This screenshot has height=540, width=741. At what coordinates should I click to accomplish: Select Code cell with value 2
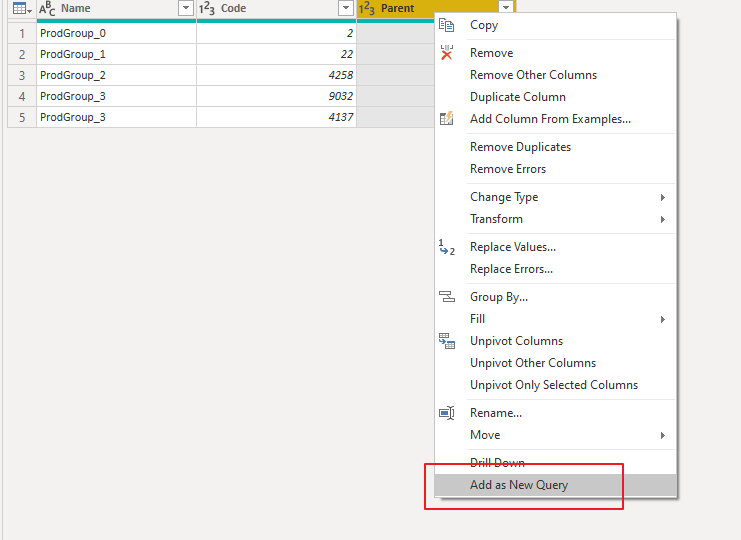(x=276, y=33)
